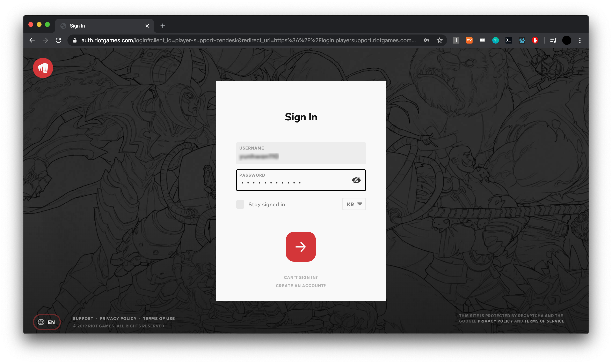612x364 pixels.
Task: Go back with the browser back arrow
Action: click(x=32, y=40)
